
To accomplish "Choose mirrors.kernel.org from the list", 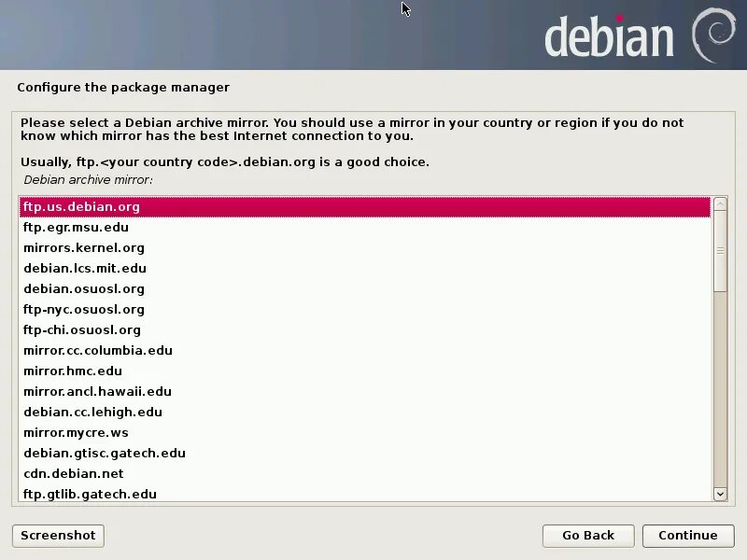I will pyautogui.click(x=365, y=248).
